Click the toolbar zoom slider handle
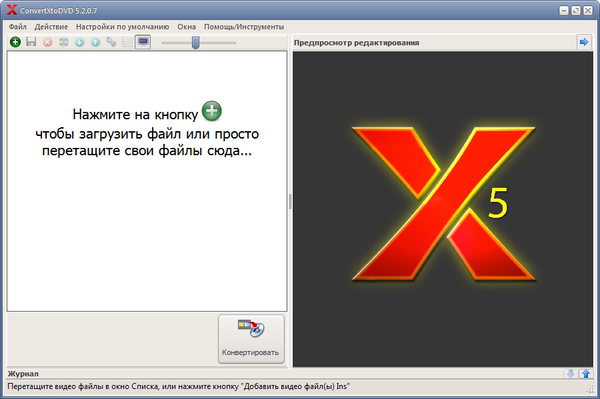Image resolution: width=600 pixels, height=399 pixels. (196, 42)
